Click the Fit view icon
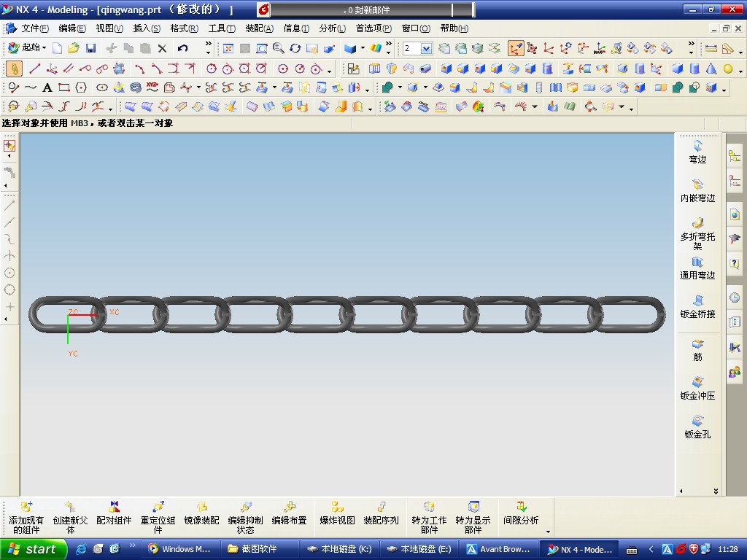Image resolution: width=747 pixels, height=560 pixels. click(x=228, y=48)
